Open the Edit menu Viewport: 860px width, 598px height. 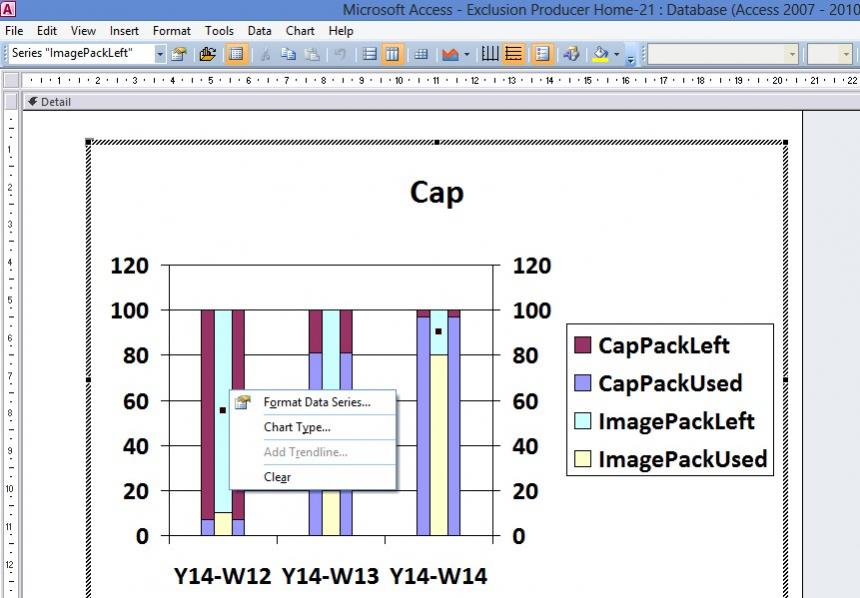(x=47, y=31)
